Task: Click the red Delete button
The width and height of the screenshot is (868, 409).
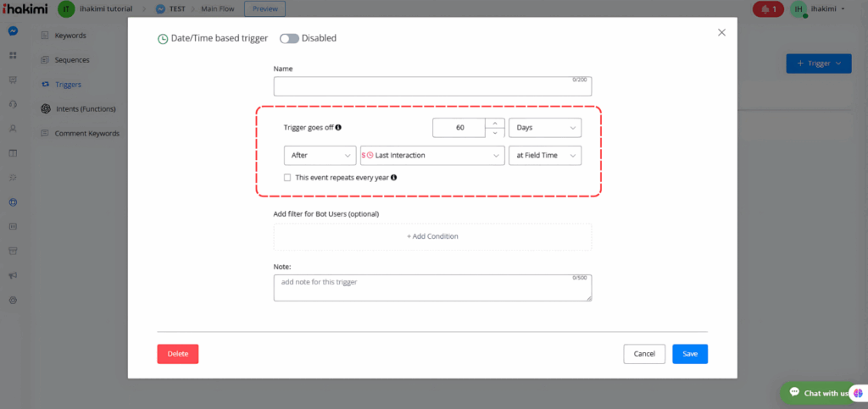Action: (x=177, y=354)
